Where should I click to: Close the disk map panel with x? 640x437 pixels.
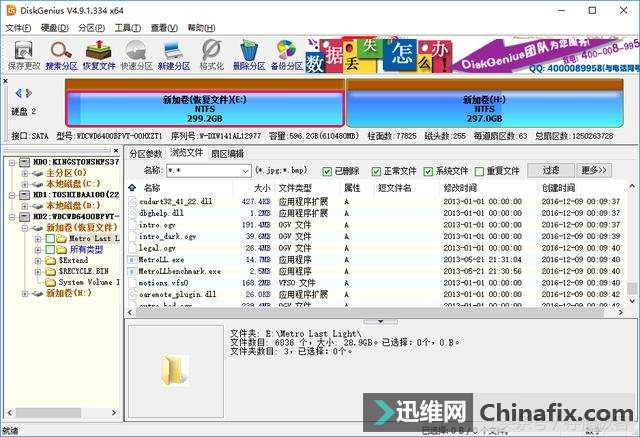pyautogui.click(x=5, y=81)
